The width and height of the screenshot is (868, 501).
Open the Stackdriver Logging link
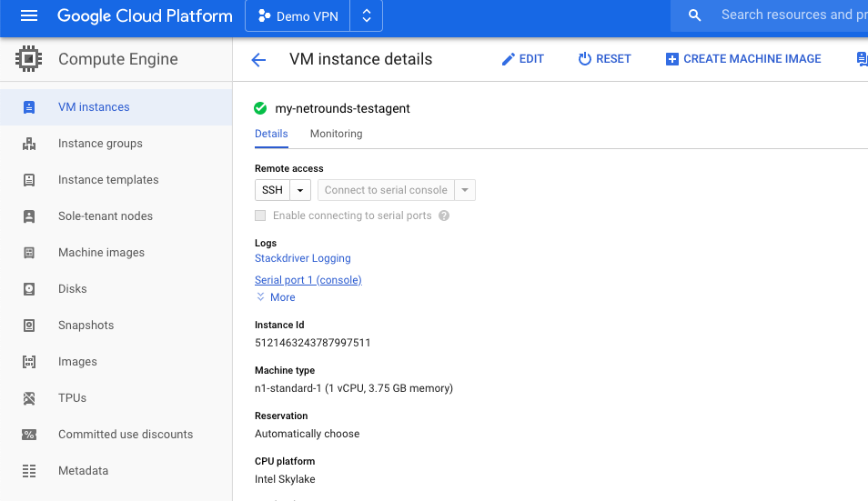click(x=303, y=258)
